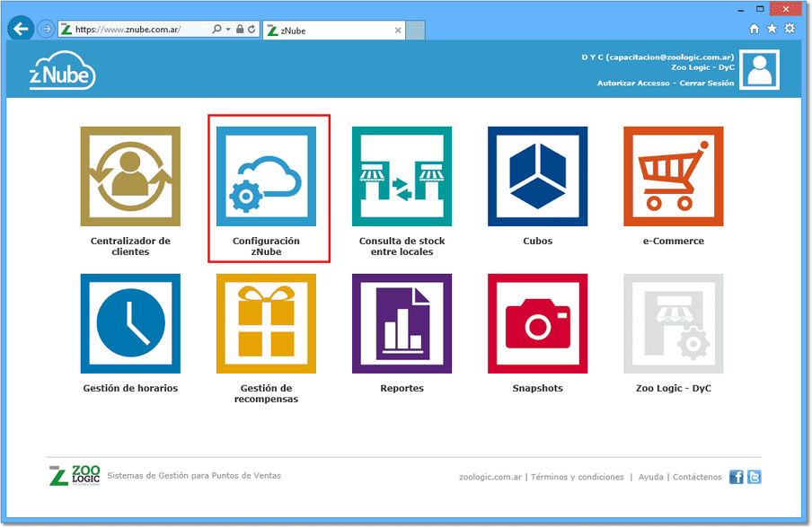Open the Facebook page icon
Image resolution: width=812 pixels, height=528 pixels.
click(x=736, y=477)
